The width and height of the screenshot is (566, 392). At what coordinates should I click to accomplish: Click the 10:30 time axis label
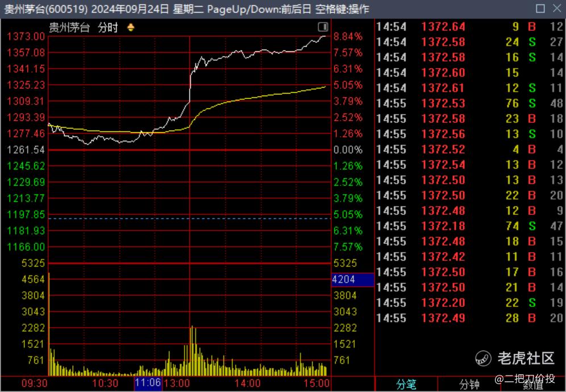coord(105,383)
